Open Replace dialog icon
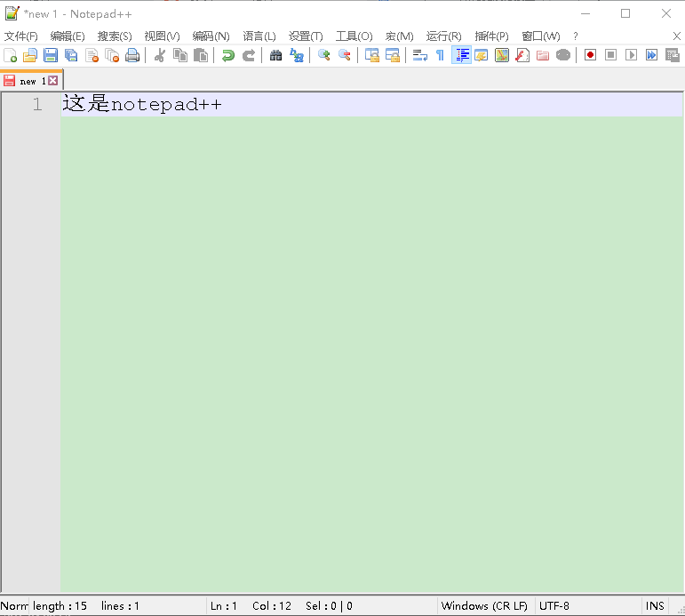The height and width of the screenshot is (616, 685). click(x=297, y=55)
